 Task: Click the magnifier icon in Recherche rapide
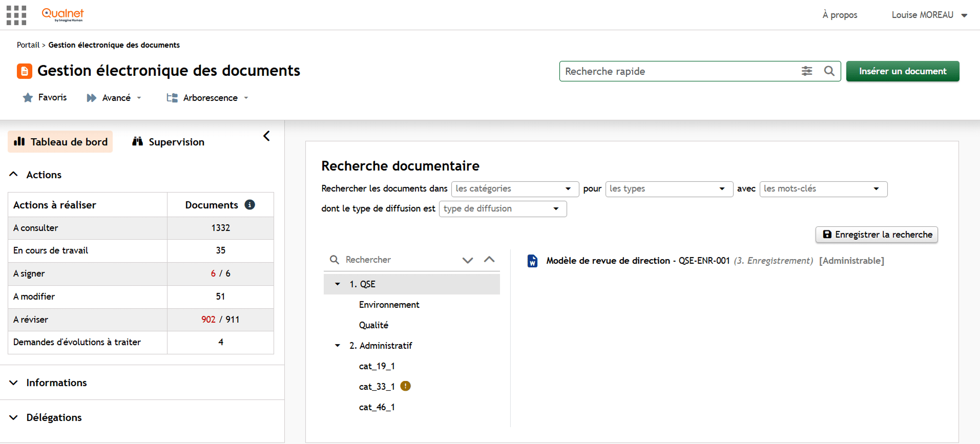[x=829, y=71]
